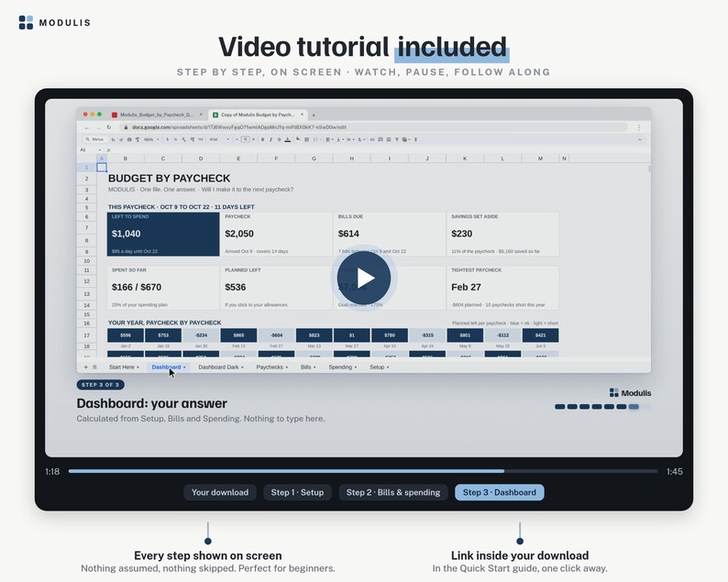Select the paint format icon

(x=138, y=139)
